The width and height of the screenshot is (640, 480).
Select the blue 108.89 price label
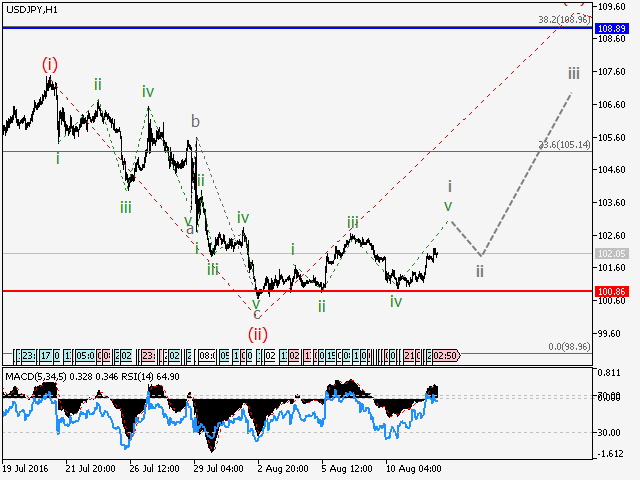[x=611, y=28]
